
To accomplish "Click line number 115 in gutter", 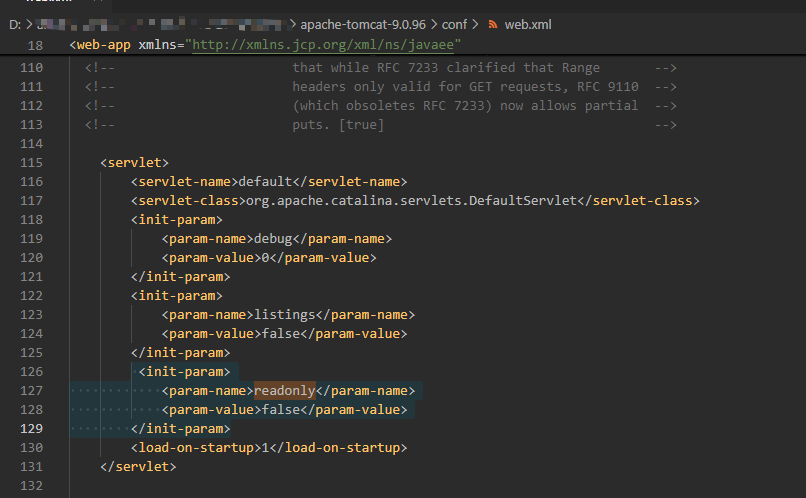I will [31, 162].
